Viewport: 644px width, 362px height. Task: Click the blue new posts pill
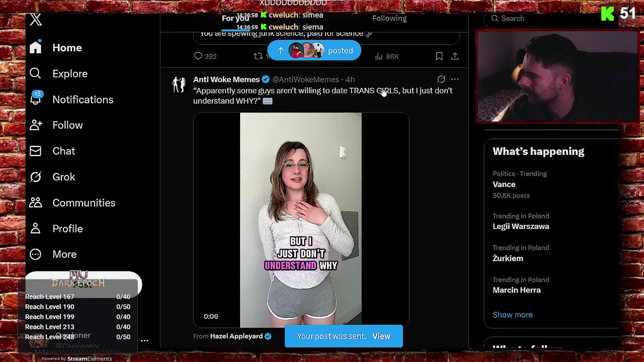pyautogui.click(x=314, y=51)
